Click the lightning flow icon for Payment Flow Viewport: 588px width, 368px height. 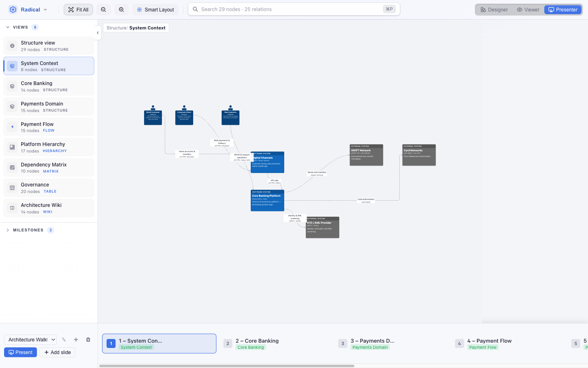point(12,127)
